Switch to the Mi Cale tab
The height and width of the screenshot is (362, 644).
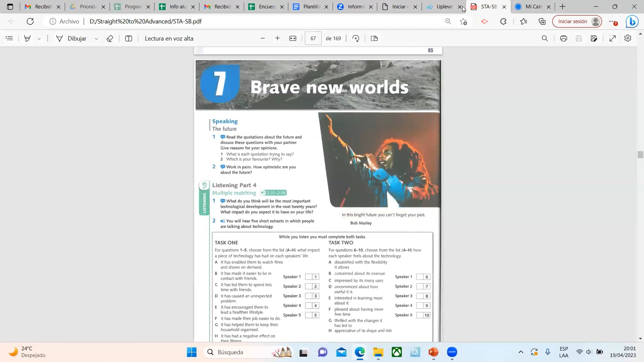pyautogui.click(x=533, y=7)
